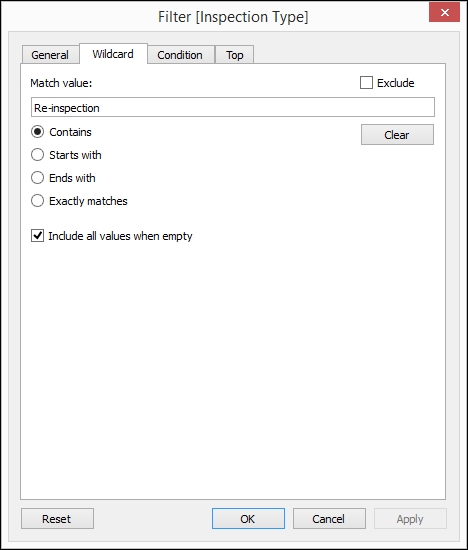Select the Contains radio option
The height and width of the screenshot is (550, 468).
(38, 132)
